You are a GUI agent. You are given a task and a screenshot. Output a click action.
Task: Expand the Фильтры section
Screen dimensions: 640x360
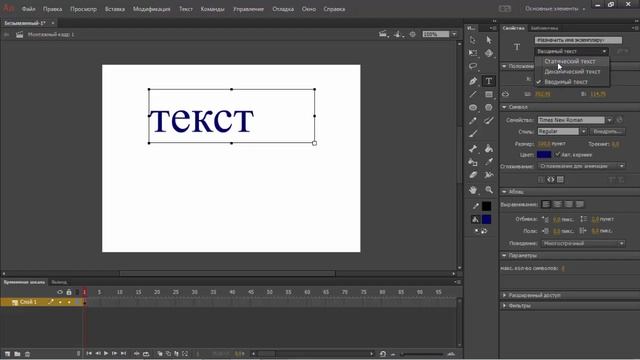pyautogui.click(x=504, y=305)
